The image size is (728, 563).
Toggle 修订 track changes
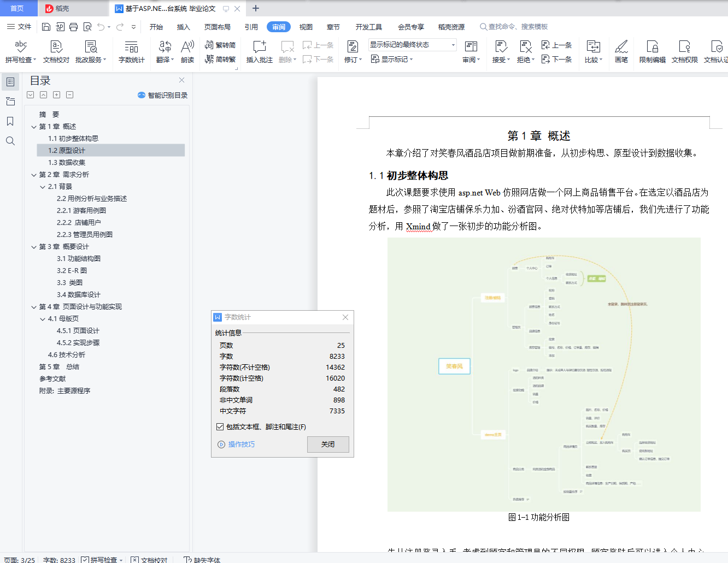click(353, 51)
